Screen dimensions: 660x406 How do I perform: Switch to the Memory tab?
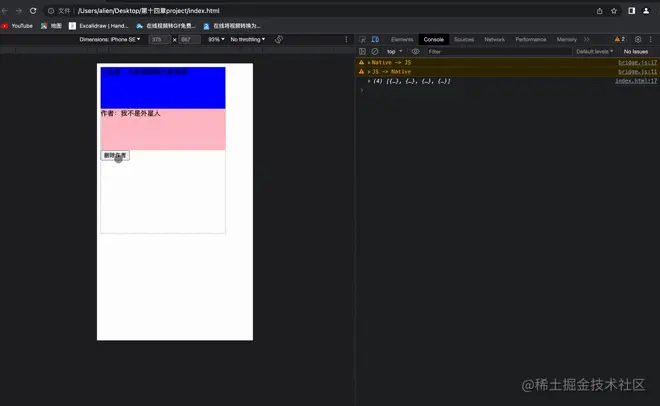pyautogui.click(x=567, y=40)
